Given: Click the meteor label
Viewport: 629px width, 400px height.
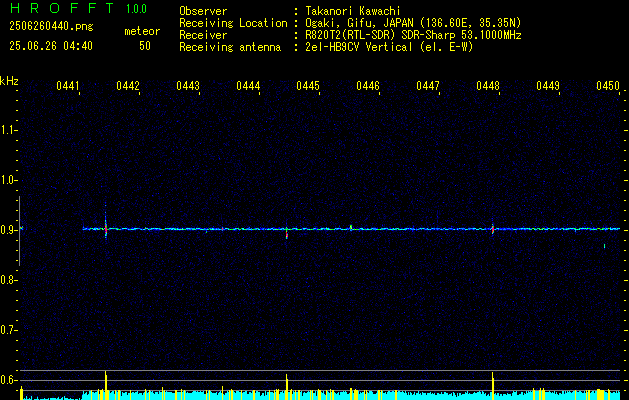Looking at the screenshot, I should pyautogui.click(x=142, y=31).
